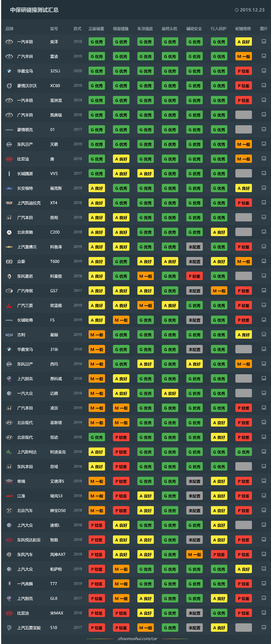Screen dimensions: 271x644
Task: Open image icon for 北京奔驰 C200
Action: click(264, 232)
